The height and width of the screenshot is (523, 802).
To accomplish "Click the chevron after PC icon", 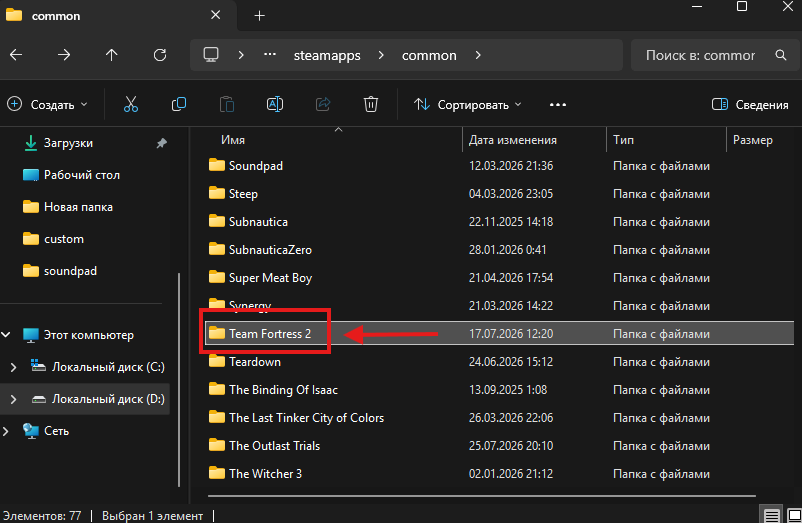I will click(241, 55).
